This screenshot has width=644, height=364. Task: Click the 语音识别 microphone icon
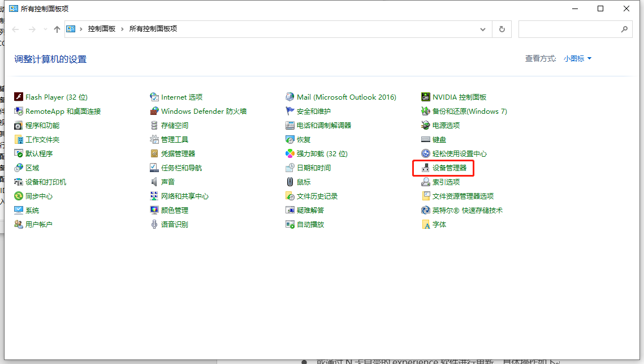[154, 224]
